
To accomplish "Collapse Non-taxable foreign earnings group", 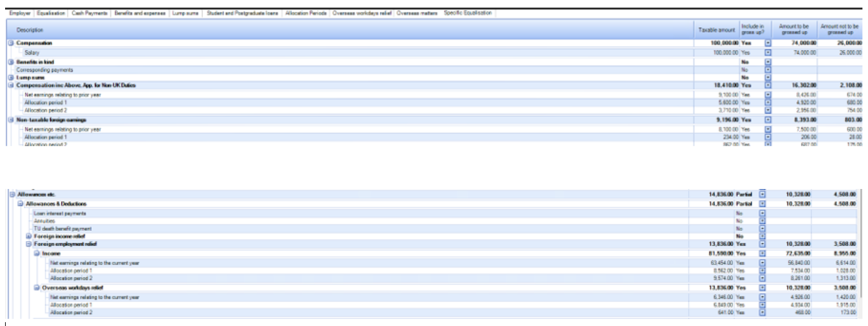I will pos(11,119).
